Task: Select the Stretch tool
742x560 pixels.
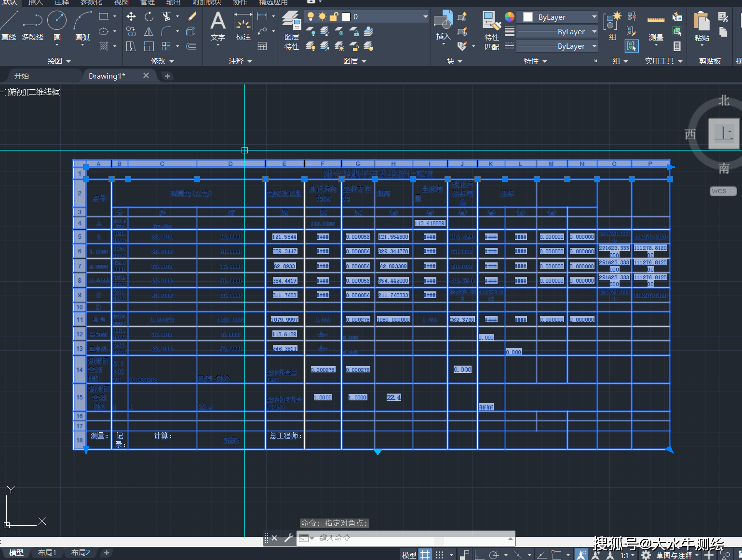Action: [131, 46]
